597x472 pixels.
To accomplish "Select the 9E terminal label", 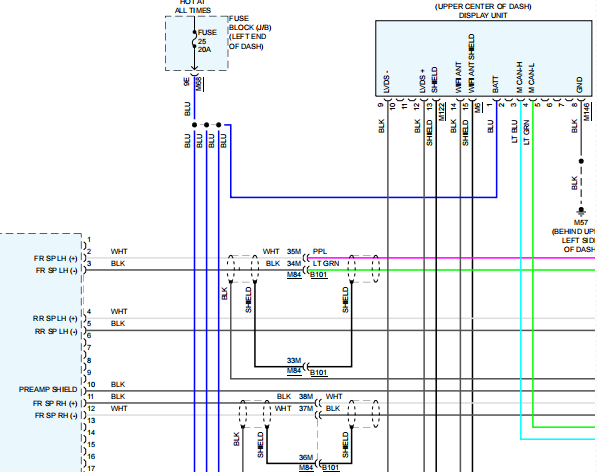I will tap(187, 81).
